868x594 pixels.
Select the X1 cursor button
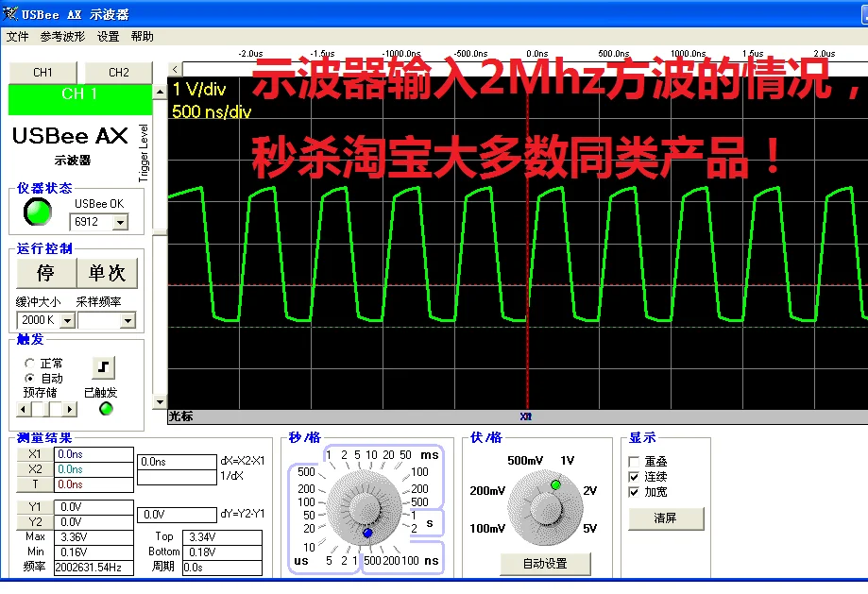coord(35,454)
